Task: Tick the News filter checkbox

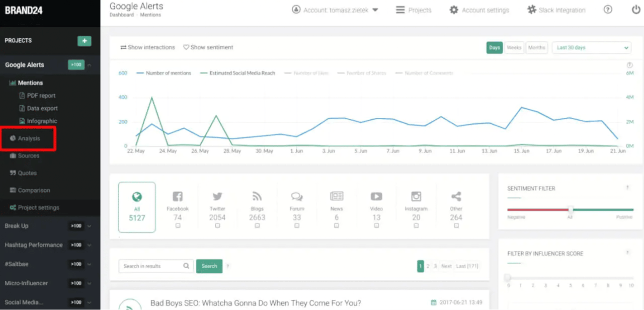Action: pos(337,226)
